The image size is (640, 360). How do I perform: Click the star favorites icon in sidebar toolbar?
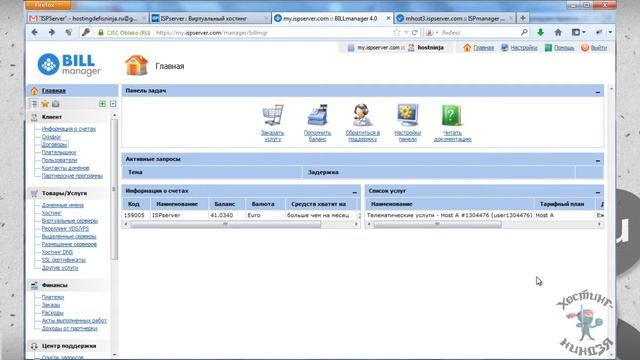(x=45, y=104)
